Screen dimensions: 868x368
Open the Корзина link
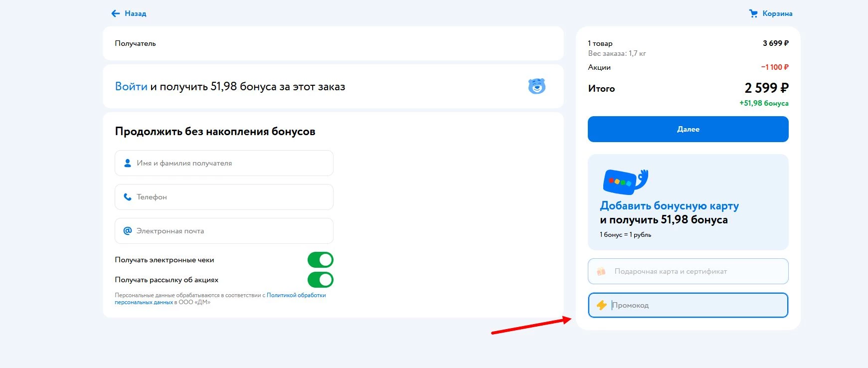777,13
